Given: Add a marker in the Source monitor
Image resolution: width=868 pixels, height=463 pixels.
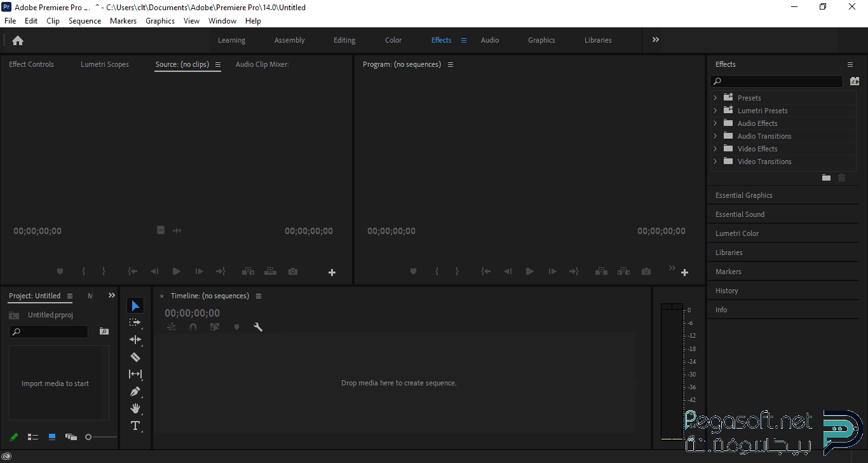Looking at the screenshot, I should click(60, 272).
